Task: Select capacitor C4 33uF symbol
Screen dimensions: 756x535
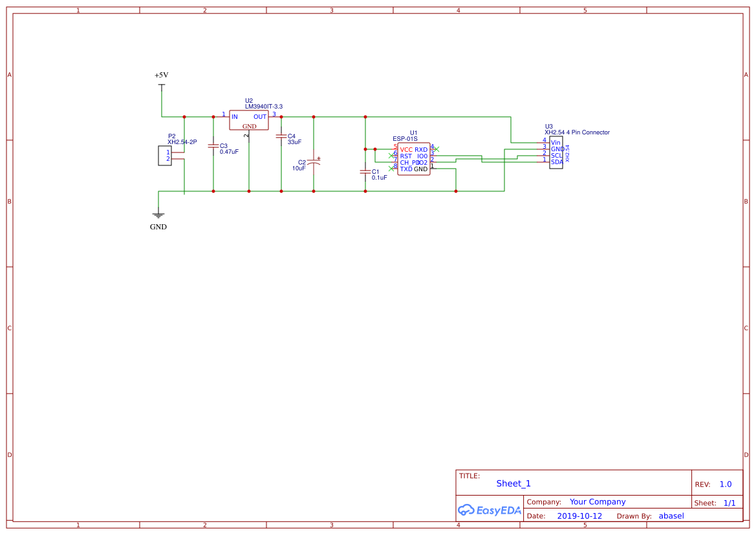Action: (281, 138)
